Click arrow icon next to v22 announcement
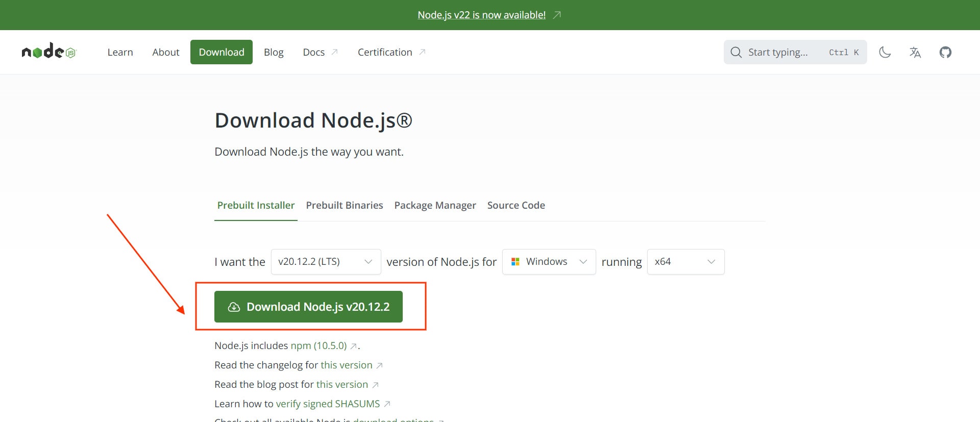 coord(557,15)
